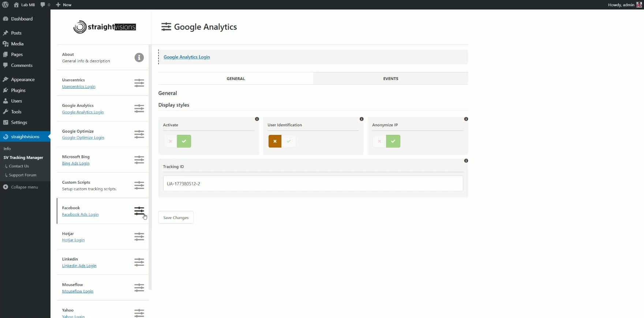644x318 pixels.
Task: Enable Activate with the green check
Action: tap(184, 141)
